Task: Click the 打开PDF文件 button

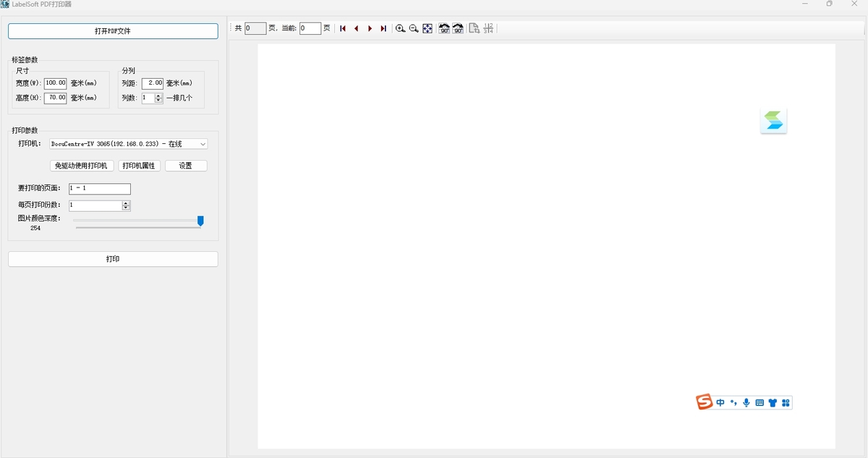Action: point(113,31)
